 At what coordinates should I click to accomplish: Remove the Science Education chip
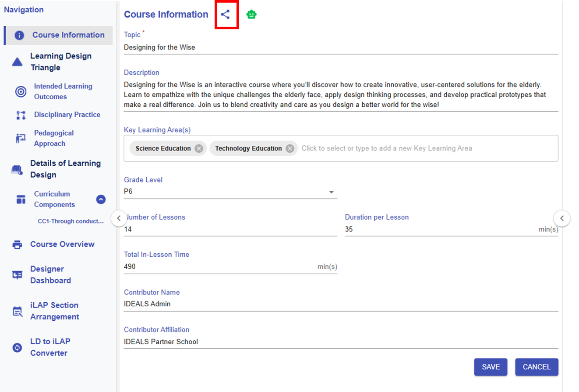(x=199, y=148)
